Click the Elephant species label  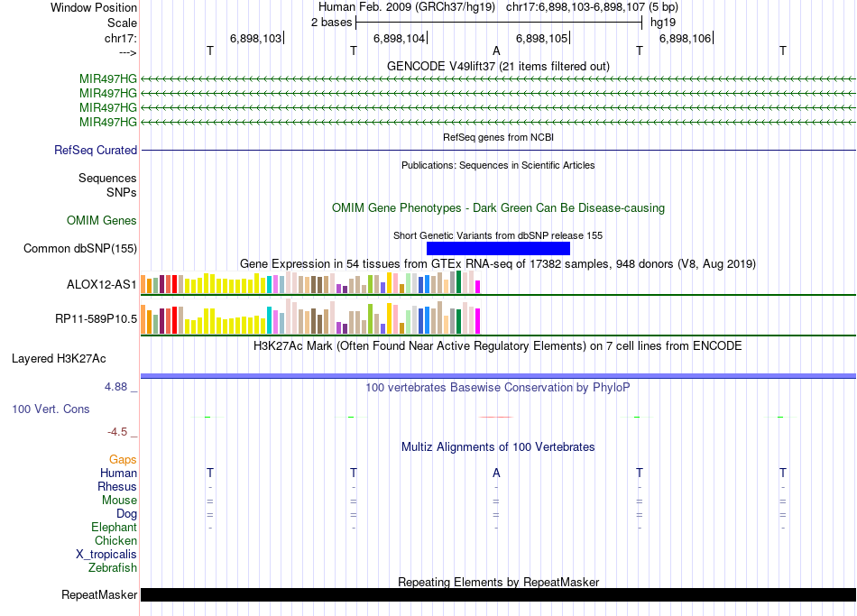pyautogui.click(x=114, y=527)
